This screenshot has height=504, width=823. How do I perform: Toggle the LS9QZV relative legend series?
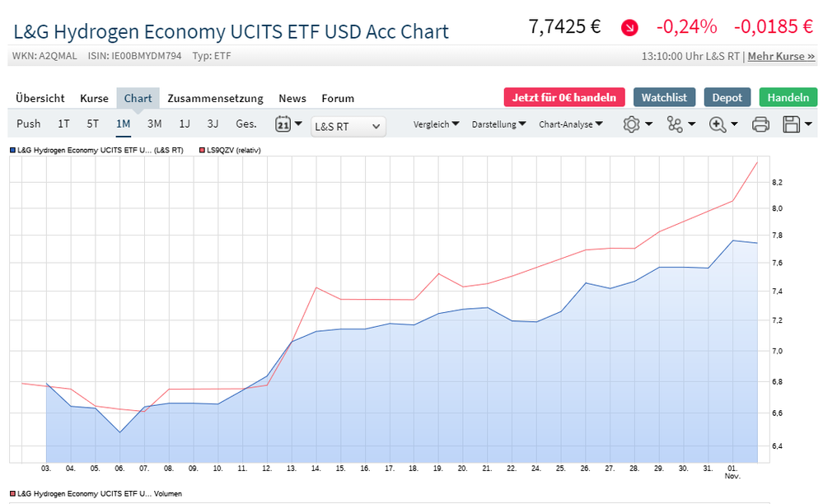(x=230, y=150)
